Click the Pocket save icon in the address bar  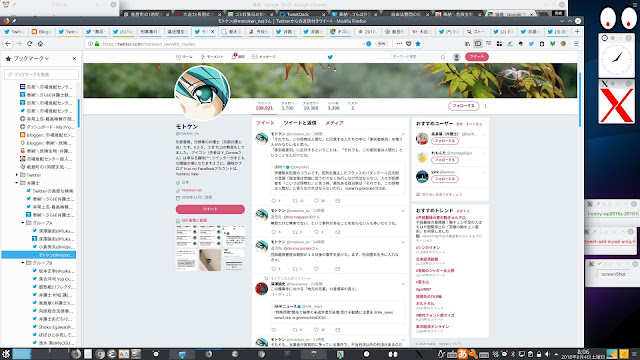409,44
